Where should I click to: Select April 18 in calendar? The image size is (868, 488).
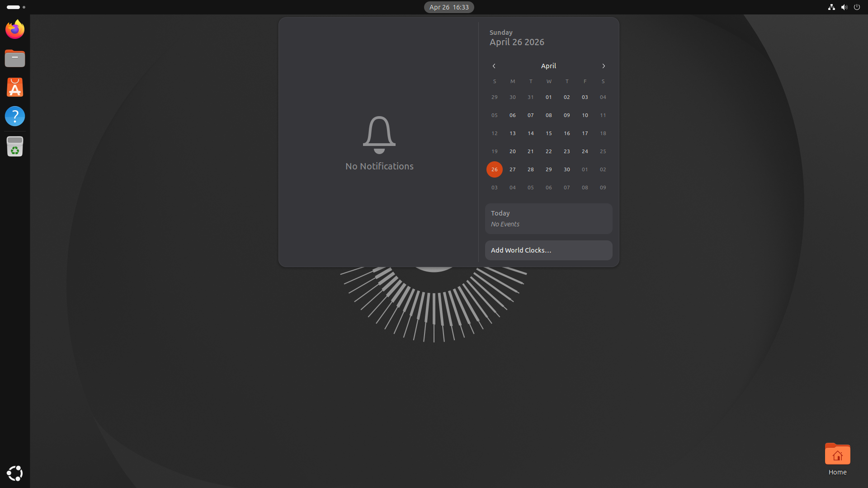pos(603,133)
